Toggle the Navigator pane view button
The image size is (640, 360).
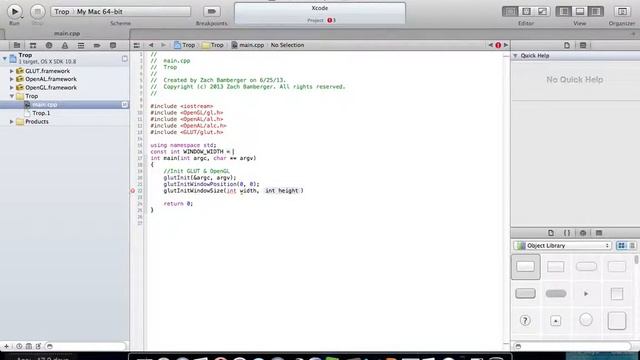coord(564,11)
